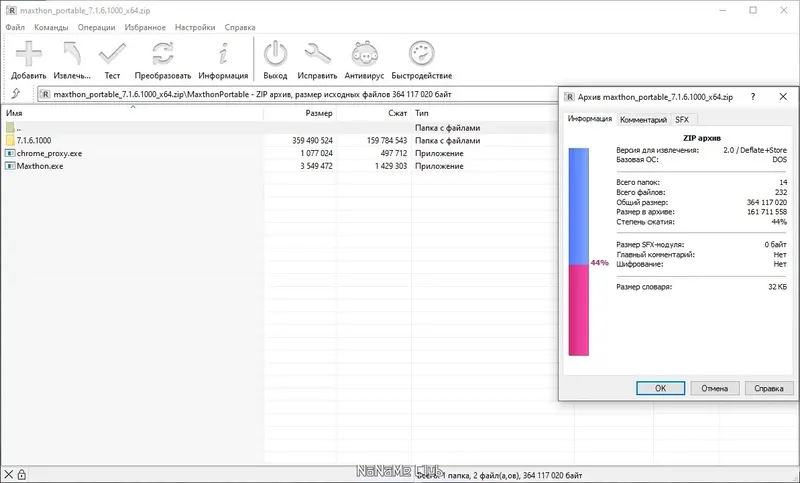Click status bar text with 364 117 020 байт
This screenshot has height=483, width=800.
(x=499, y=475)
